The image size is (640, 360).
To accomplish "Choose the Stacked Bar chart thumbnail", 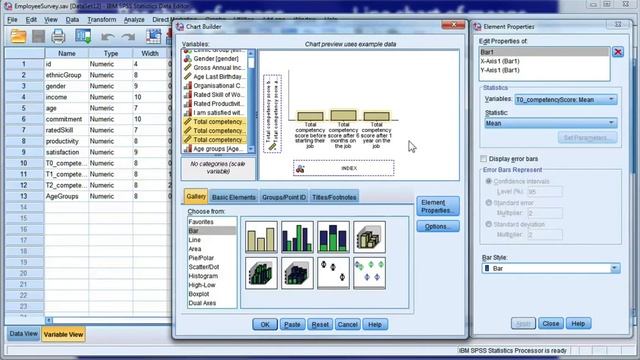I will [333, 237].
